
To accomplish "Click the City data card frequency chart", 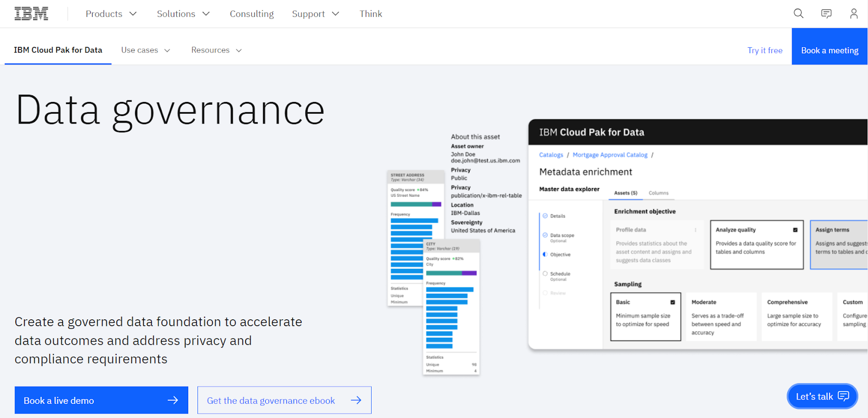I will tap(450, 318).
